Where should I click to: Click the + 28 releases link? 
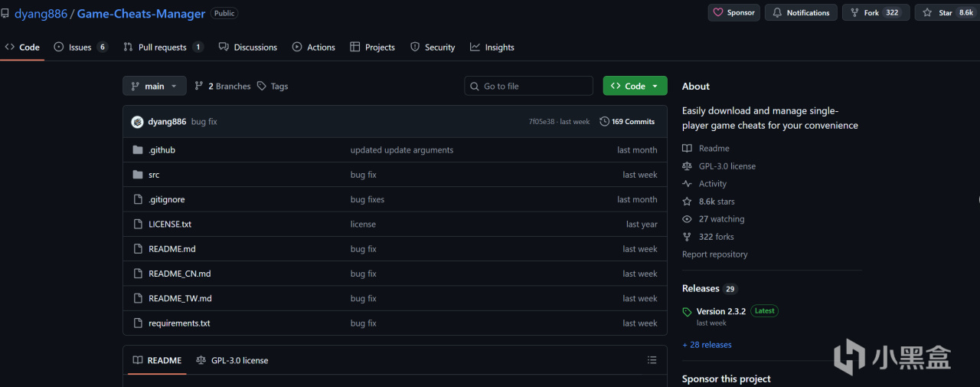[707, 345]
